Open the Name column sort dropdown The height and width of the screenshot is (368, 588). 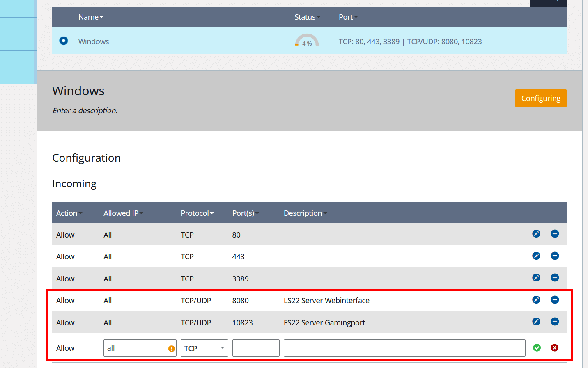coord(101,17)
